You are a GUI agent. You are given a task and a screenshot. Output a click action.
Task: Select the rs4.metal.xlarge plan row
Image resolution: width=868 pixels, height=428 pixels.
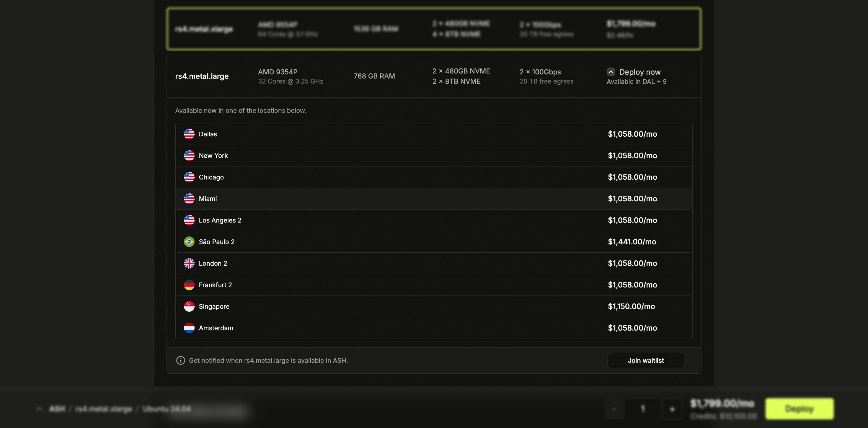click(x=434, y=29)
